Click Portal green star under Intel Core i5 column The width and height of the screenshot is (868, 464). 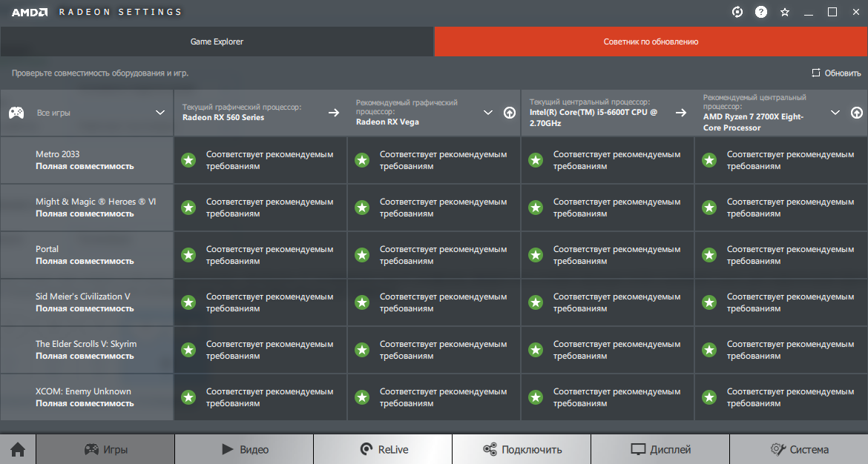[536, 255]
